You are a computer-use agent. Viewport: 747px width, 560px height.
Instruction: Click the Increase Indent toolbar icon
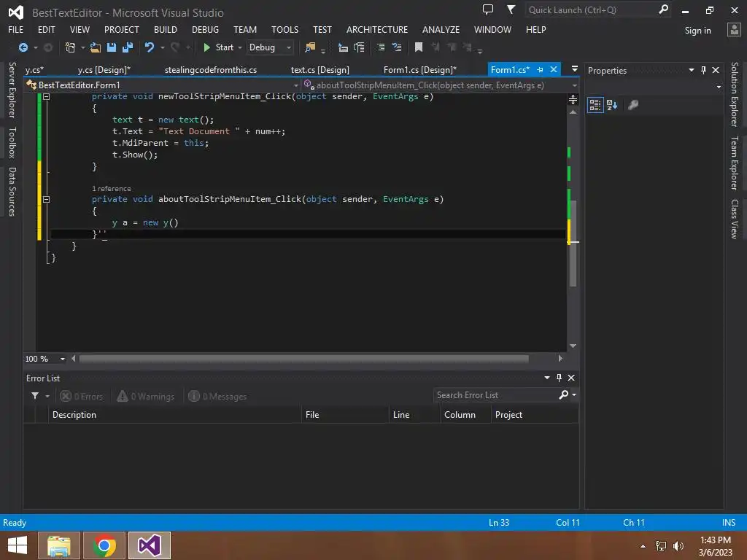[359, 47]
